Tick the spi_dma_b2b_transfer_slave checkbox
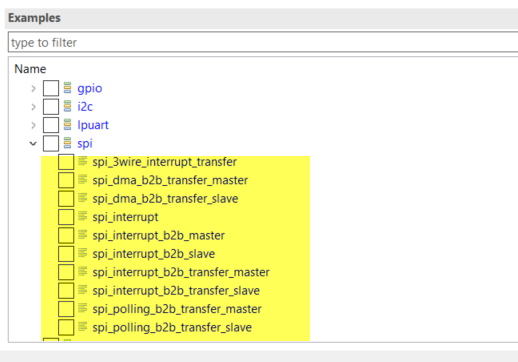This screenshot has height=362, width=518. click(66, 199)
